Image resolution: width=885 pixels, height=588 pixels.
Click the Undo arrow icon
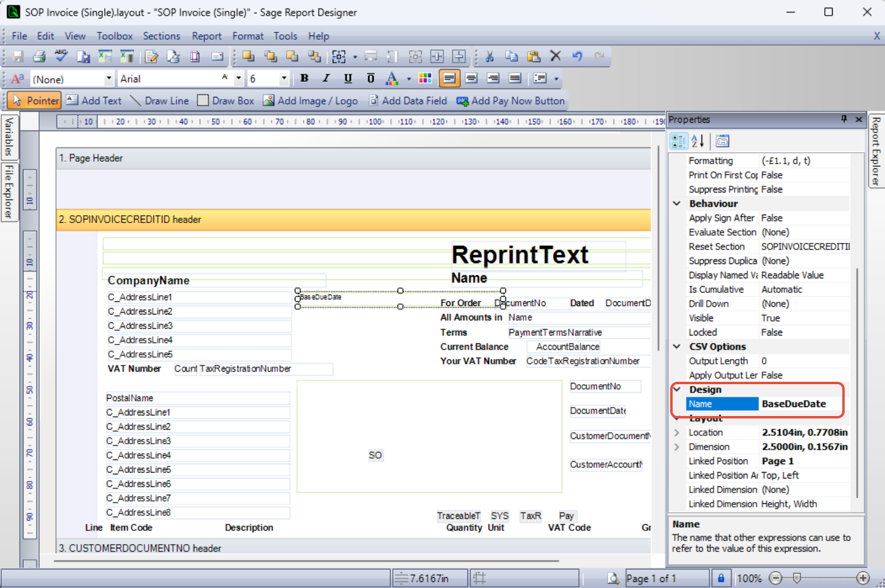577,57
